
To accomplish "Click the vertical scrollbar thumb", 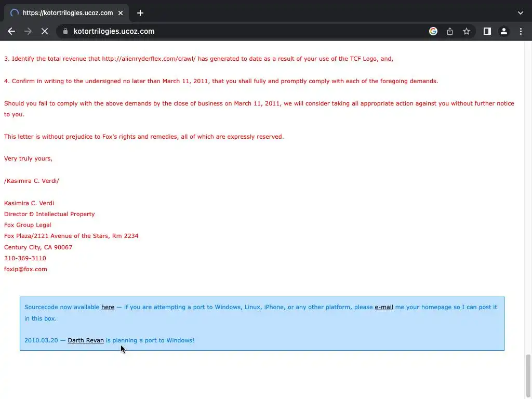I will (x=528, y=375).
